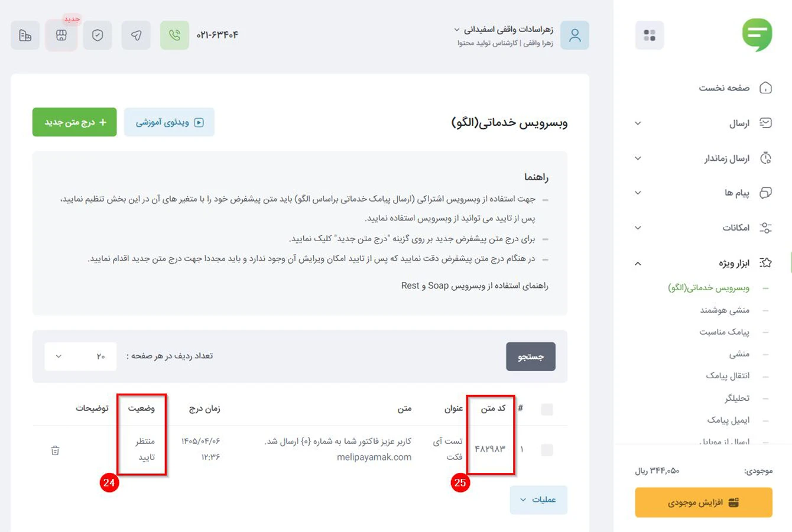Open Soap and Rest webservice guide link
This screenshot has height=532, width=792.
pos(475,286)
